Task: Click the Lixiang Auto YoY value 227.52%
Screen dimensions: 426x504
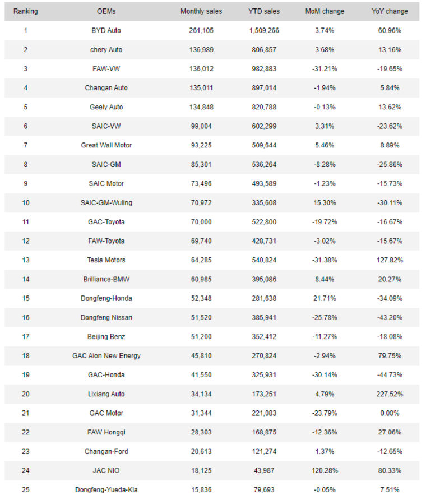Action: [x=390, y=394]
